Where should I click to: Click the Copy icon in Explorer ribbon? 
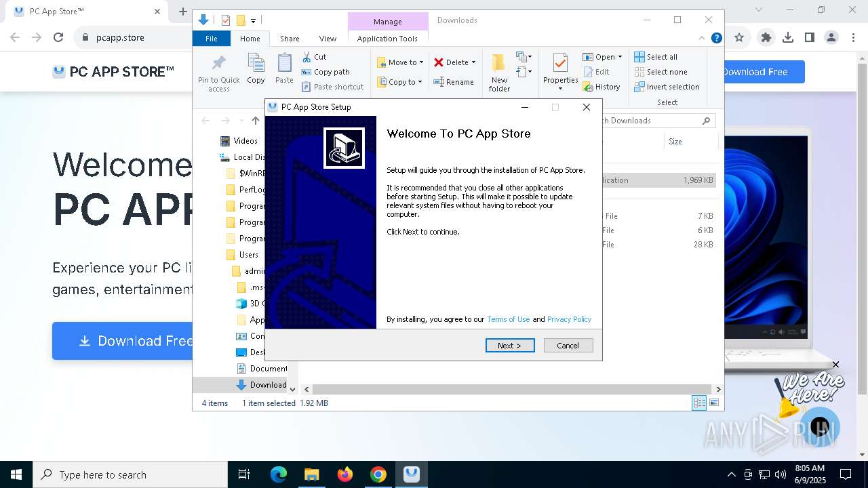(x=256, y=69)
